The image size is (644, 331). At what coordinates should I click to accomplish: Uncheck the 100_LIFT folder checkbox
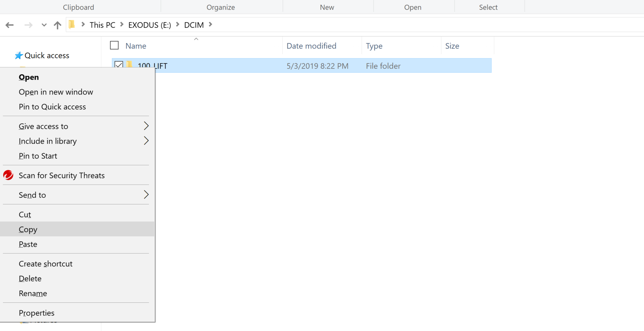[118, 64]
